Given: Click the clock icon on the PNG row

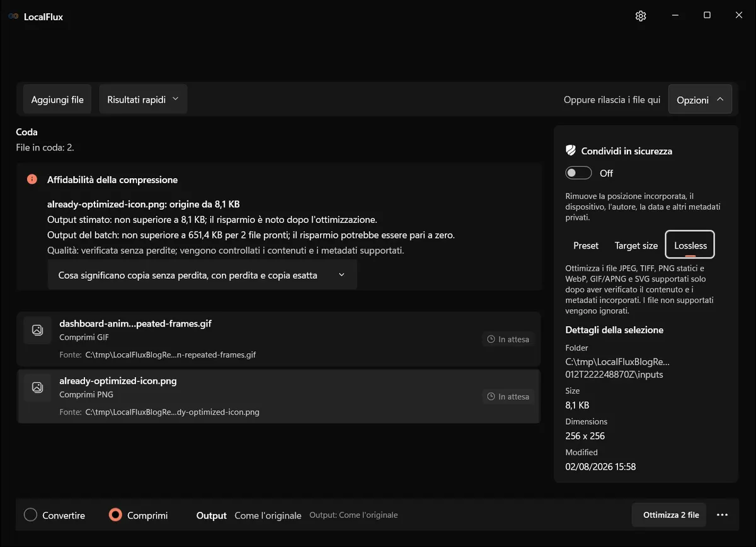Looking at the screenshot, I should (491, 397).
